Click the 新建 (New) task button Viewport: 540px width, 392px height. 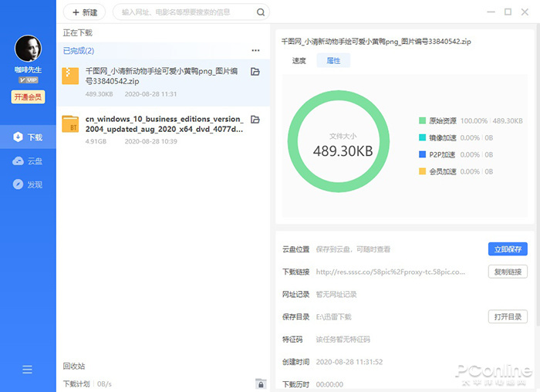tap(85, 12)
